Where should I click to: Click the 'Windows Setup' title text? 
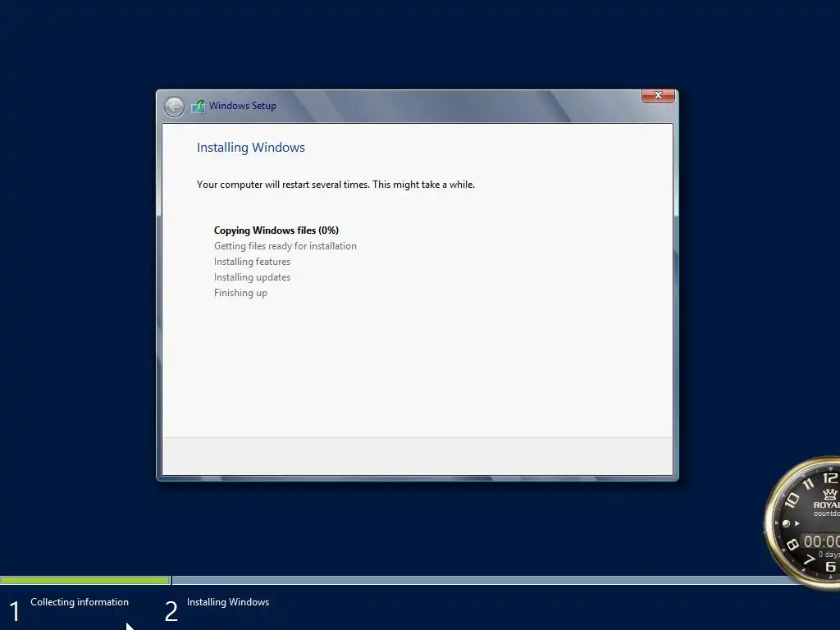(243, 106)
